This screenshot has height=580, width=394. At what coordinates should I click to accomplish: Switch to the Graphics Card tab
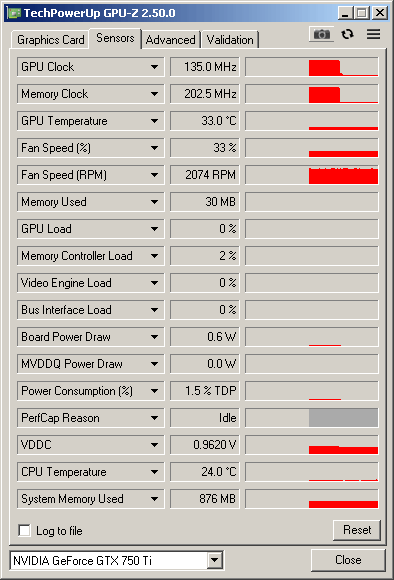51,40
